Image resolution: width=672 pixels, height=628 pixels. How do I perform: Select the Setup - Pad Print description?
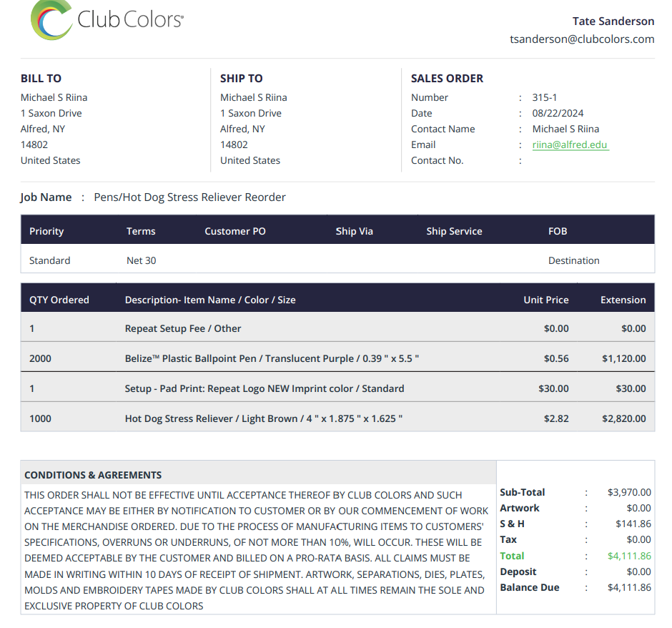point(265,389)
